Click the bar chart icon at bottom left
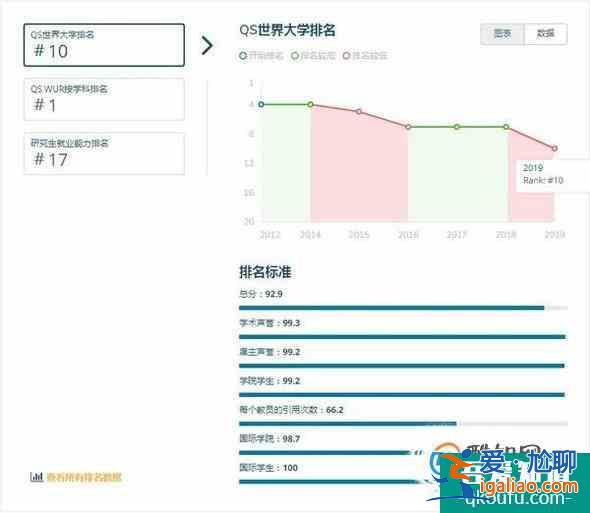 (36, 477)
